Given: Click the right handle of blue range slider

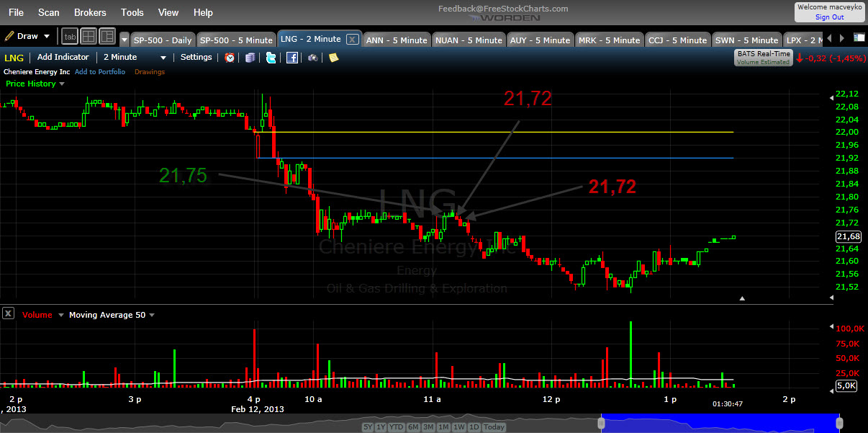Looking at the screenshot, I should pos(838,424).
